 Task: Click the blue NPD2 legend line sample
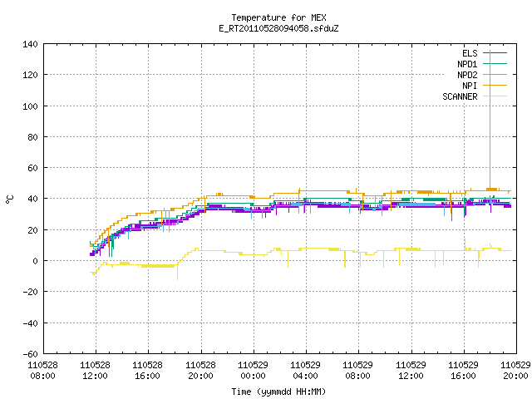pyautogui.click(x=495, y=75)
